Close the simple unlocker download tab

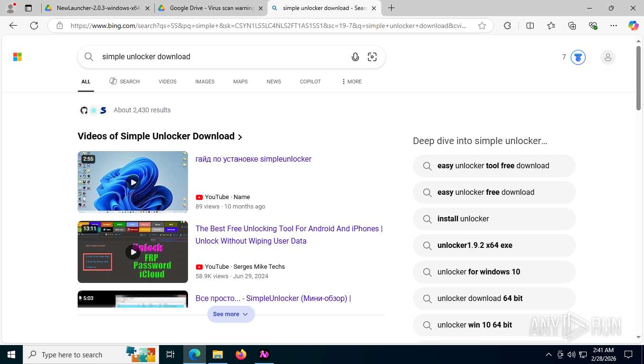coord(374,8)
